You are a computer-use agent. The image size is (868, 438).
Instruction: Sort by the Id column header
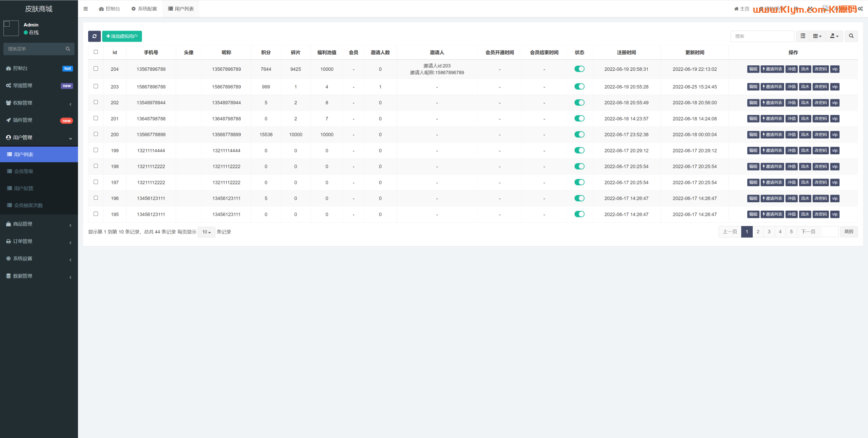pos(114,53)
